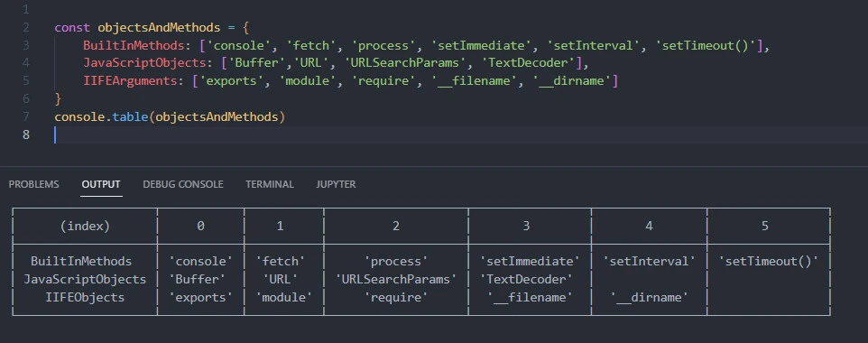The height and width of the screenshot is (343, 868).
Task: Open the JUPYTER panel tab
Action: [336, 184]
